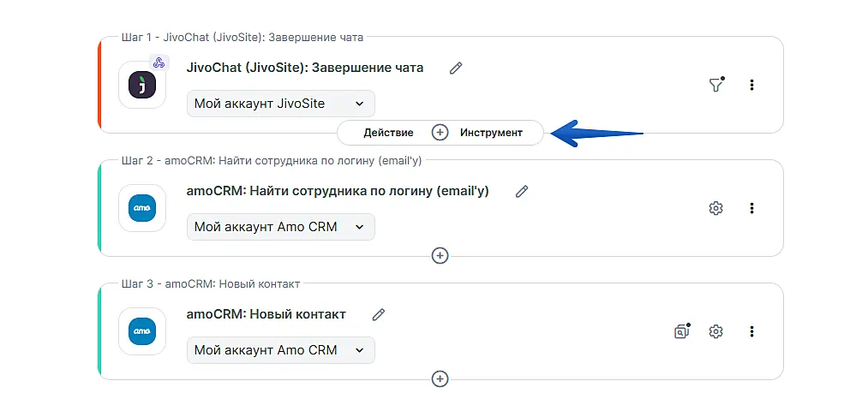Rename the "Новый контакт" step with pencil icon

pos(379,315)
